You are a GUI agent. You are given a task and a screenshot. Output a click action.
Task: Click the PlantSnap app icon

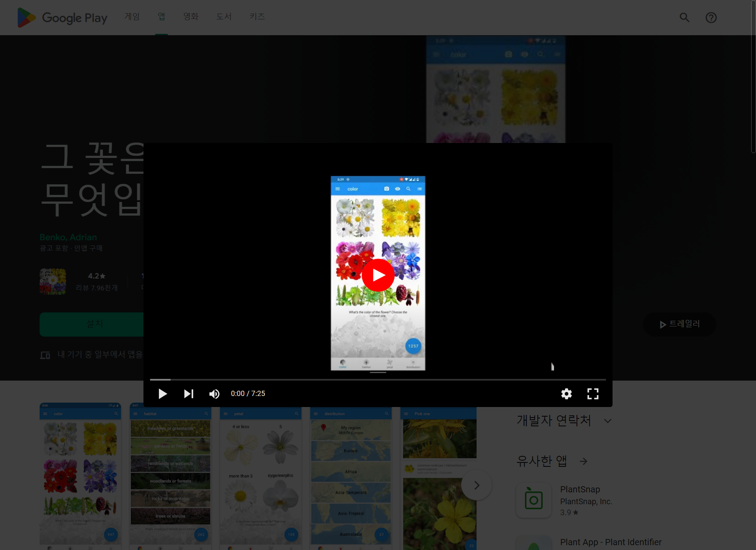pyautogui.click(x=534, y=500)
